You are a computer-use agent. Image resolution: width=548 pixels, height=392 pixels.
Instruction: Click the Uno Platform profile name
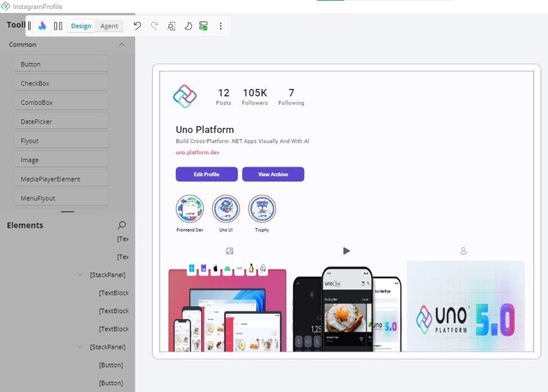(205, 130)
